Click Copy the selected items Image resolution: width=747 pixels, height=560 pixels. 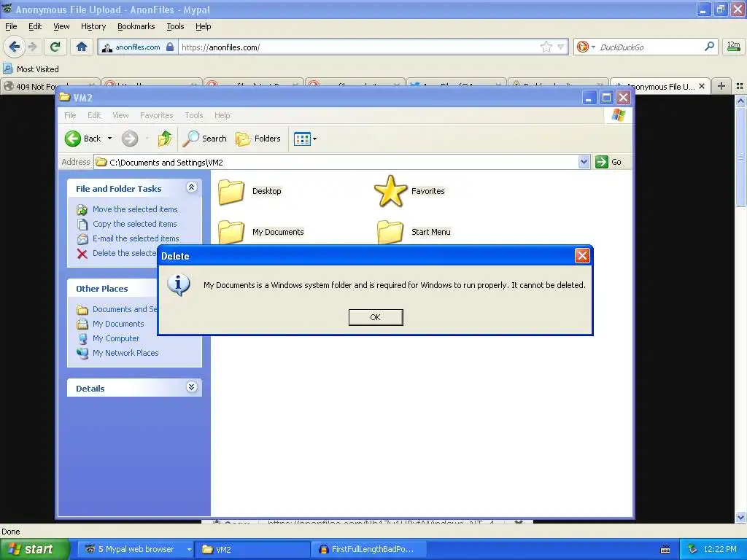pos(134,224)
